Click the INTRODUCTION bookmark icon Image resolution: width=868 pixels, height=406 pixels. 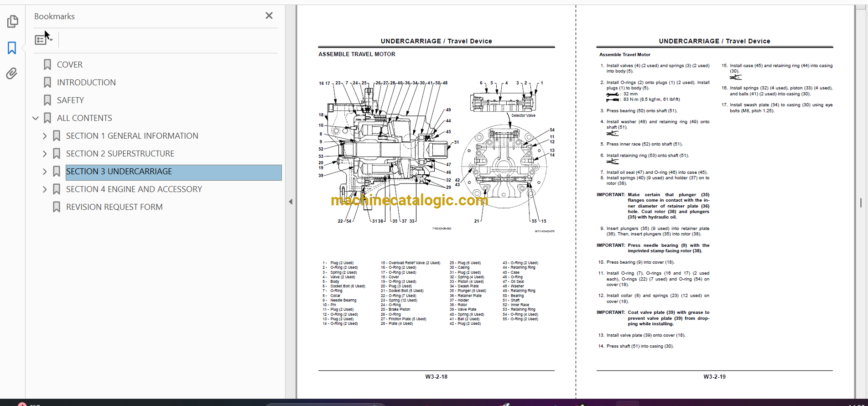47,83
